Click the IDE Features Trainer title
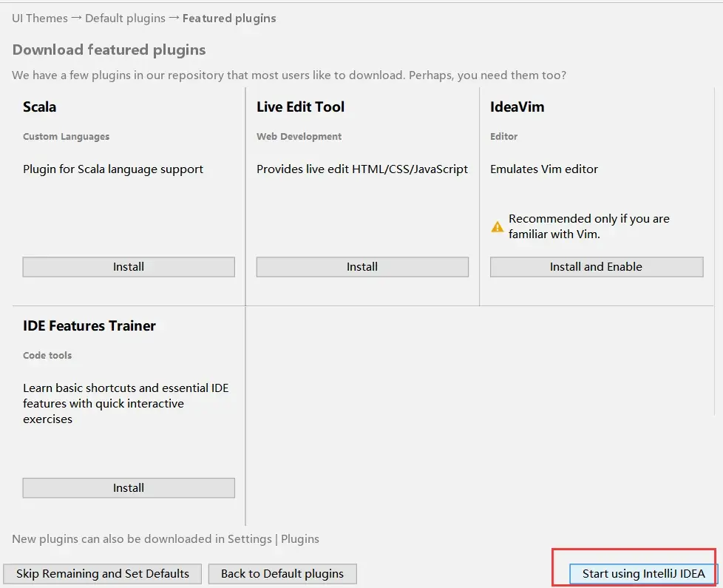 click(89, 326)
